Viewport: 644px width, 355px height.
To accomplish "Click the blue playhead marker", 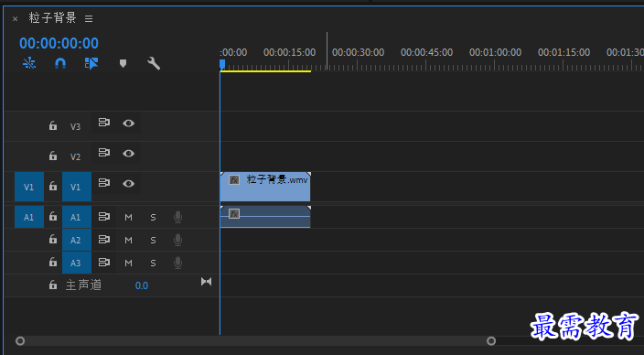I will coord(222,64).
